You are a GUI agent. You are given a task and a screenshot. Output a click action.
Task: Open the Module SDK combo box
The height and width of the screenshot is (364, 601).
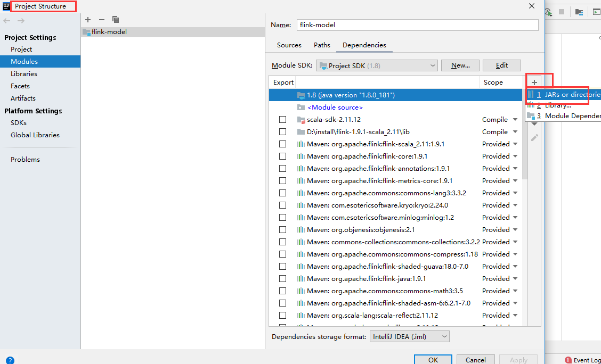click(376, 65)
